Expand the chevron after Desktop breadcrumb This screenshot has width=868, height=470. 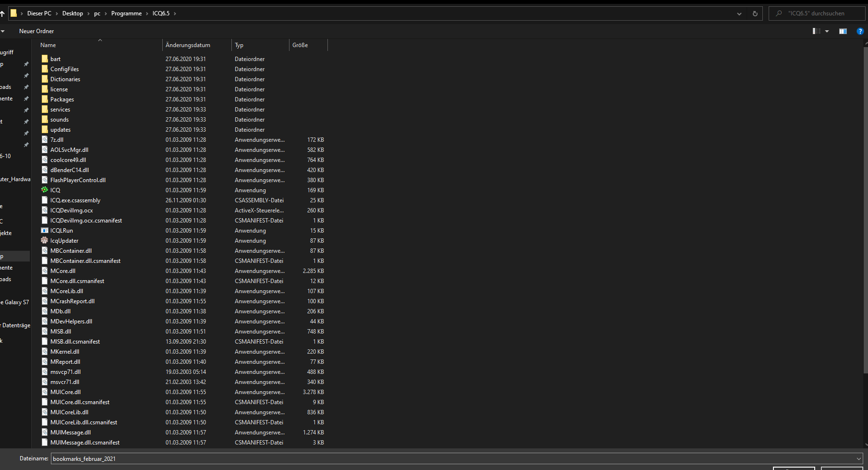[x=88, y=13]
